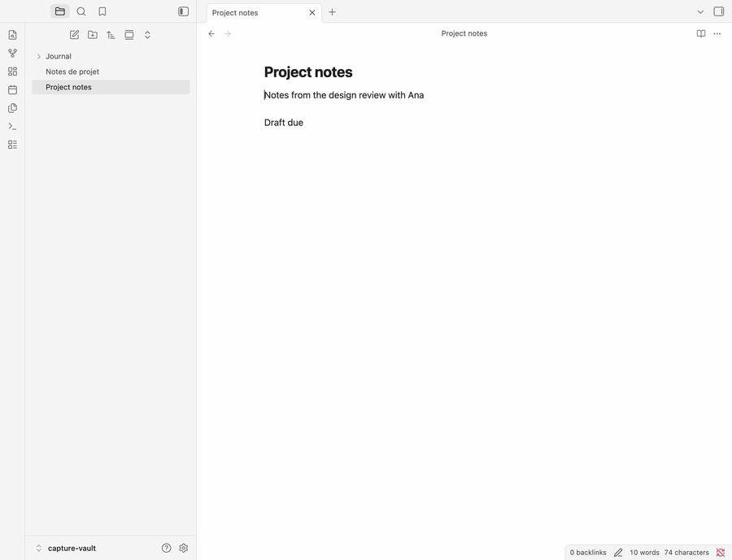Open canvas icon in left ribbon
The height and width of the screenshot is (560, 732).
(x=12, y=72)
